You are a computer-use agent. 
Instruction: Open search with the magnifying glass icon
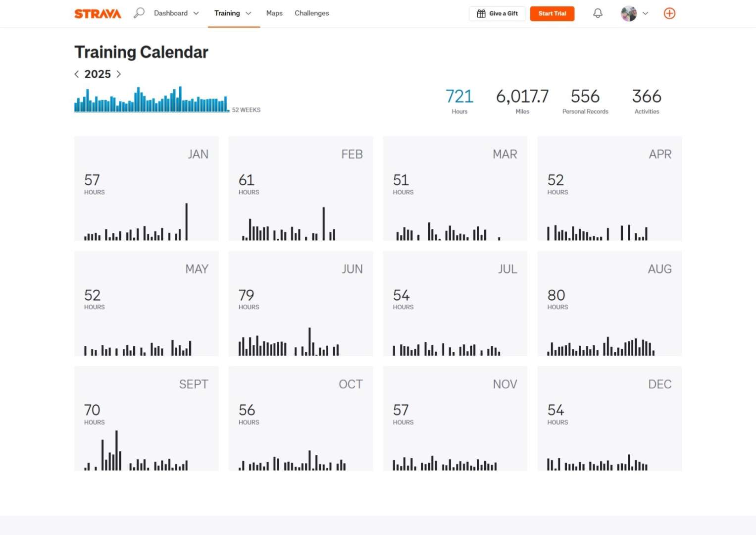coord(139,13)
